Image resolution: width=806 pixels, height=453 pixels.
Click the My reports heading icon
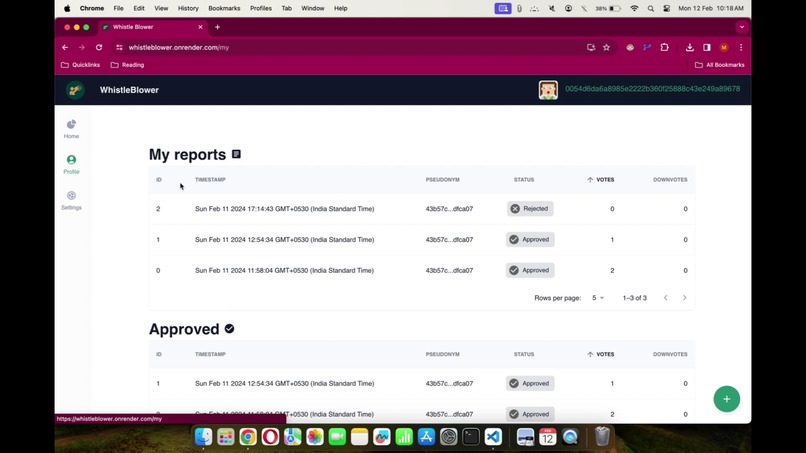pos(236,154)
